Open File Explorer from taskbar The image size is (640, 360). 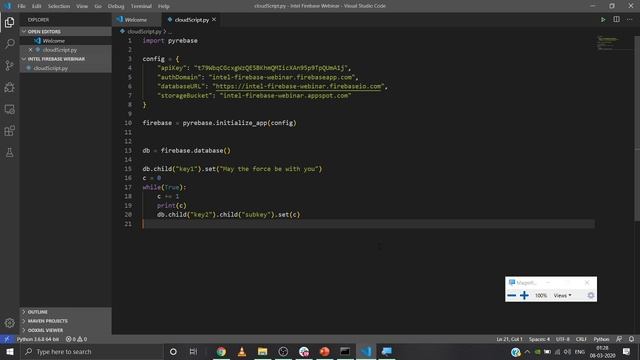[262, 351]
